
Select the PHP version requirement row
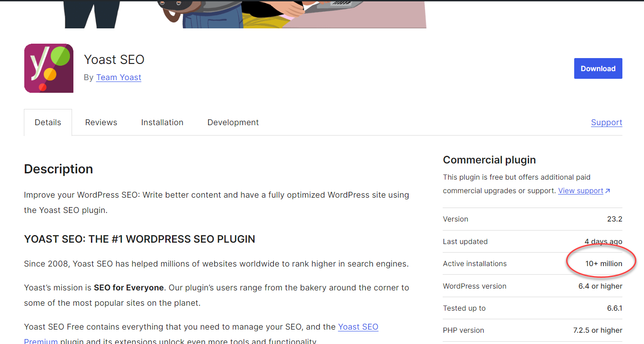click(x=531, y=330)
